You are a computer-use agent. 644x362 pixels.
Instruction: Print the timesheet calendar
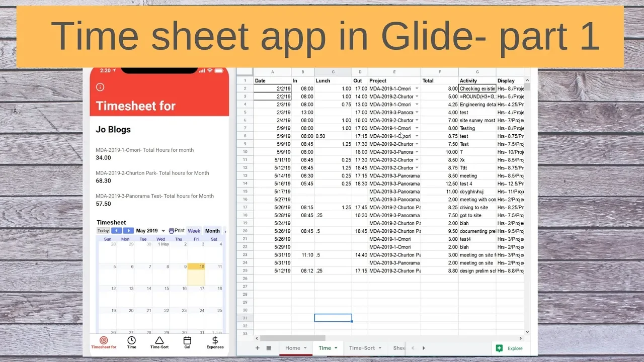coord(177,231)
